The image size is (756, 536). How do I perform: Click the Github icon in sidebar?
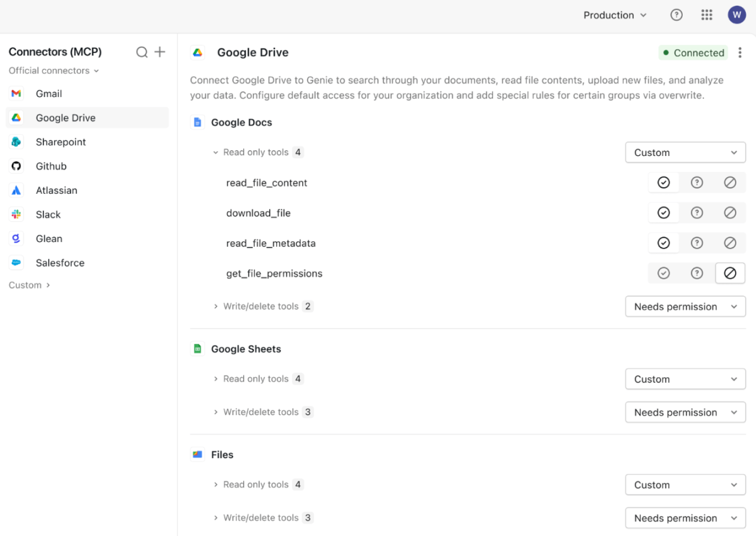click(16, 166)
